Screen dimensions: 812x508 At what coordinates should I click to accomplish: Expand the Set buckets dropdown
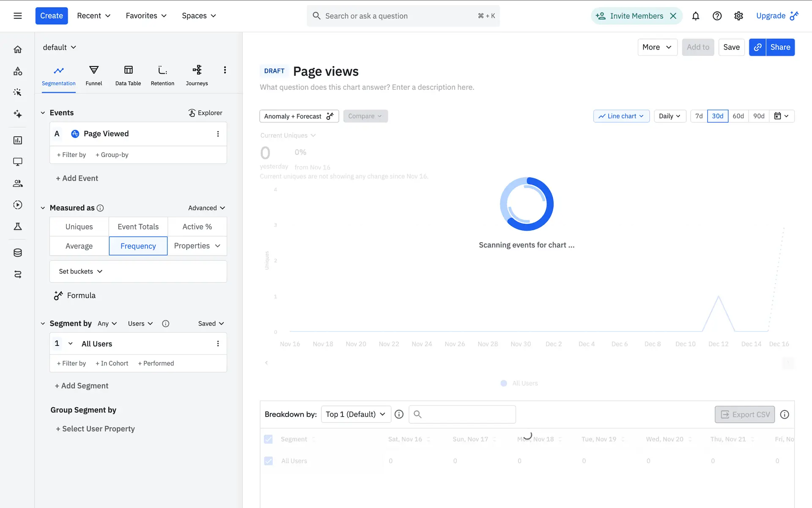click(81, 271)
